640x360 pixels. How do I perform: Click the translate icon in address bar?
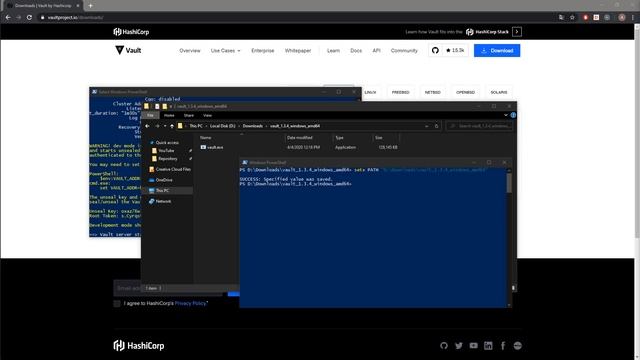point(561,18)
